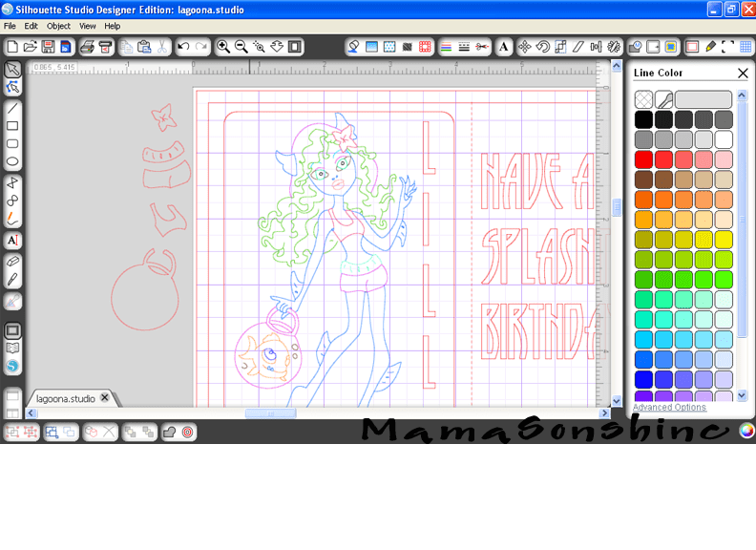Close the lagoona.studio document tab

(x=105, y=398)
